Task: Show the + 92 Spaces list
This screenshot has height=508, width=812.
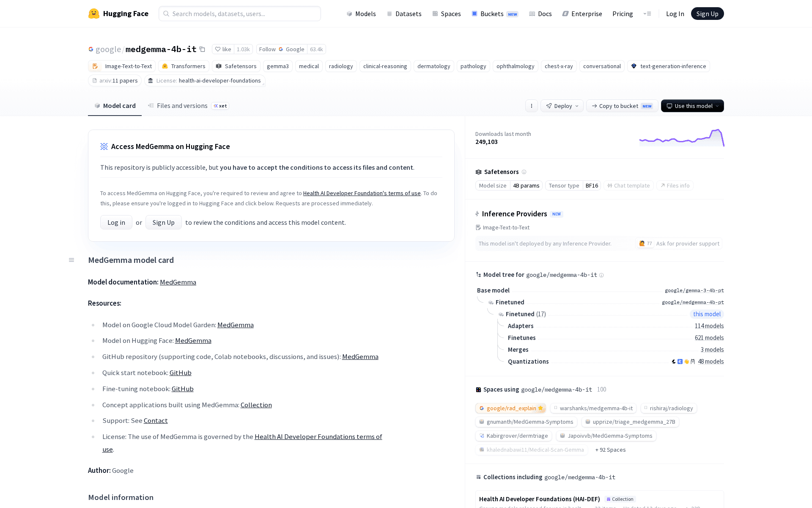Action: click(610, 450)
